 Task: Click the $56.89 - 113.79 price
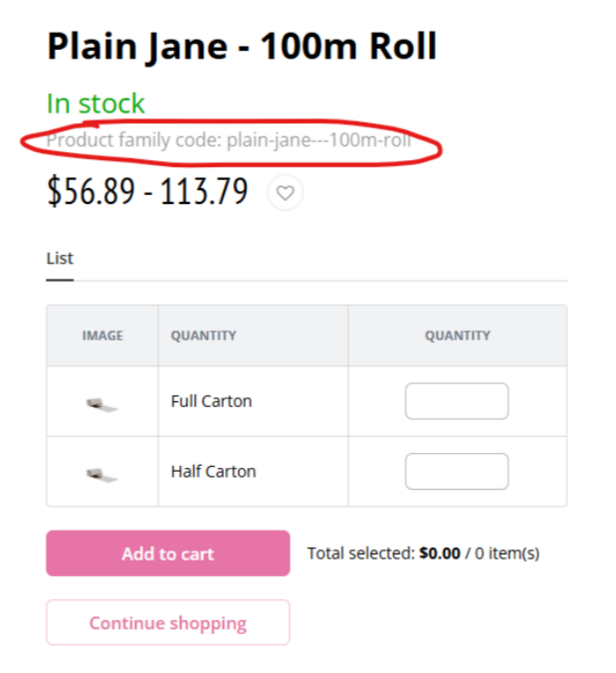click(147, 191)
